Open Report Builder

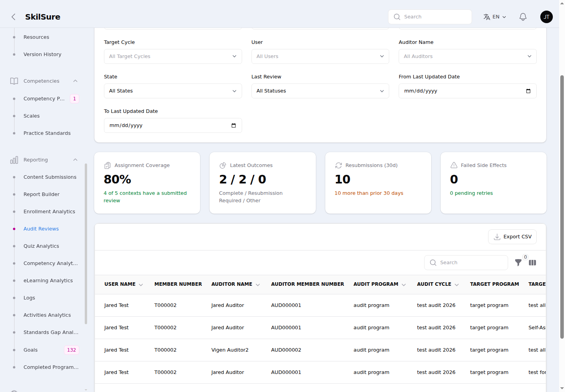click(x=42, y=194)
